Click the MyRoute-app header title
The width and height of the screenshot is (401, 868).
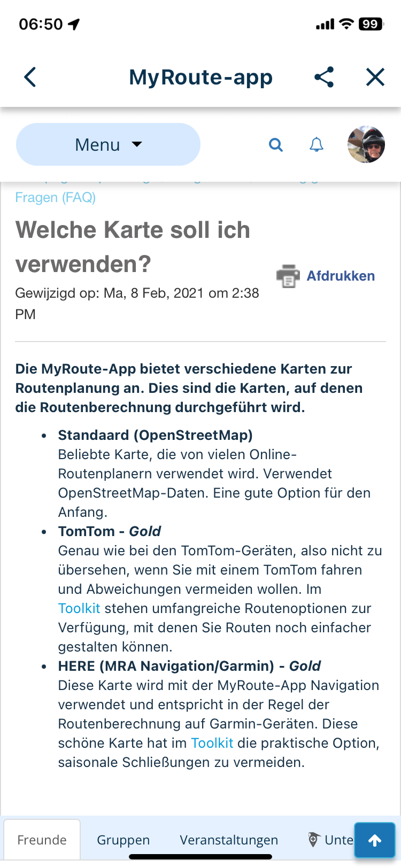pos(201,77)
